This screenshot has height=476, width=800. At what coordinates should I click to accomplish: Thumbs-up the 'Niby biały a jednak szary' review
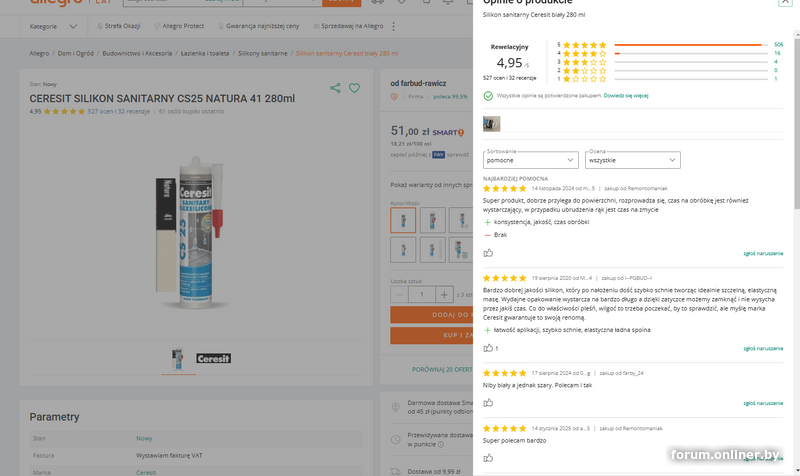[488, 403]
